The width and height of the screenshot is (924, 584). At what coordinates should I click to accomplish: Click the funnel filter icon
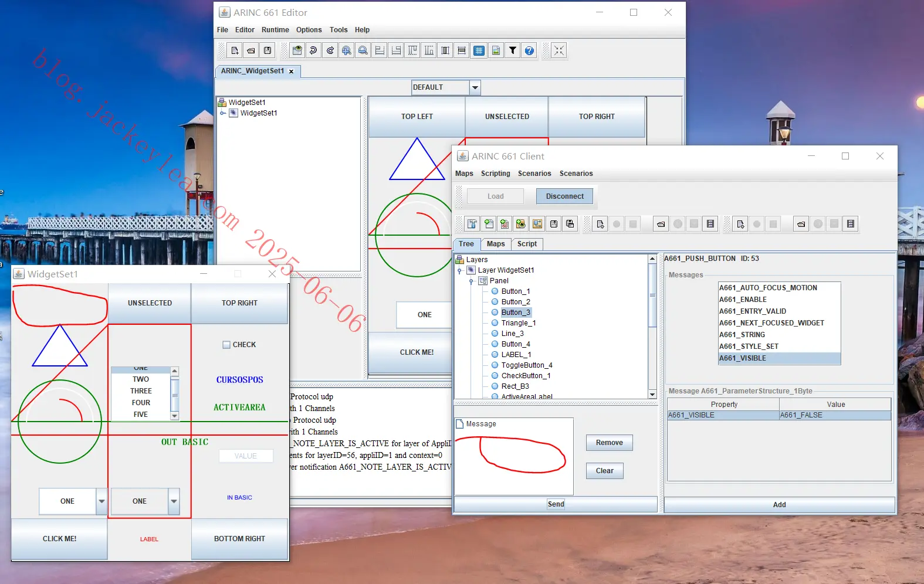[513, 50]
